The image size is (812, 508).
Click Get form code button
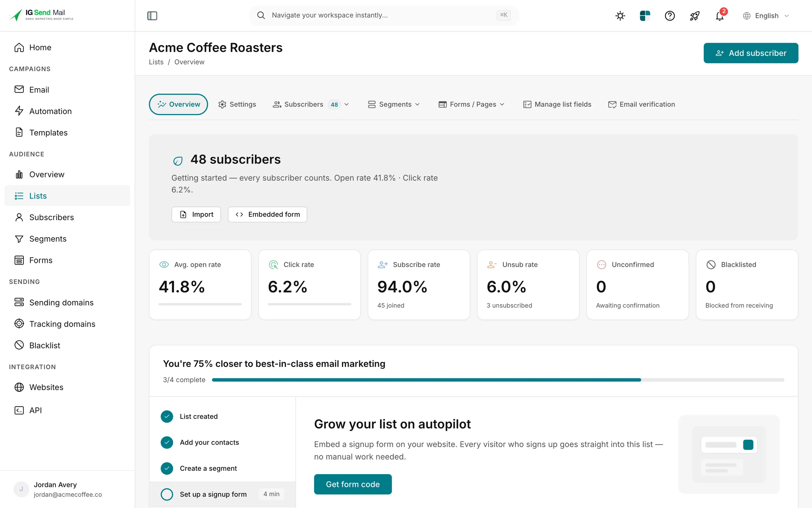(353, 484)
